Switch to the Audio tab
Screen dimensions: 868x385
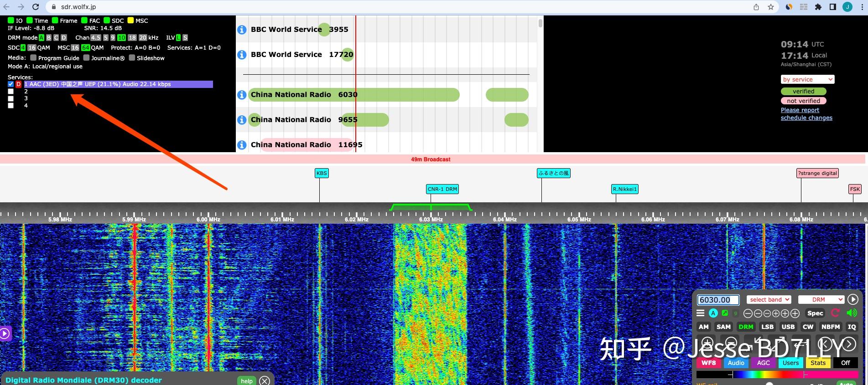[736, 363]
